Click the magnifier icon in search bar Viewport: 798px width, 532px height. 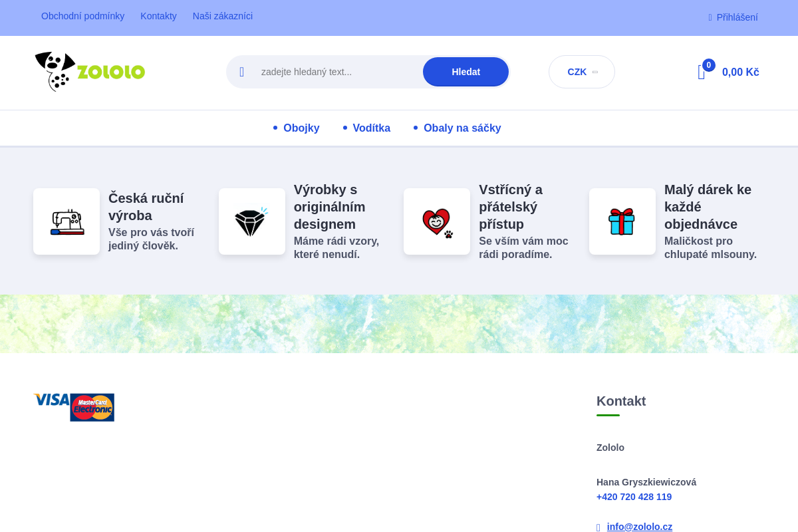coord(242,72)
